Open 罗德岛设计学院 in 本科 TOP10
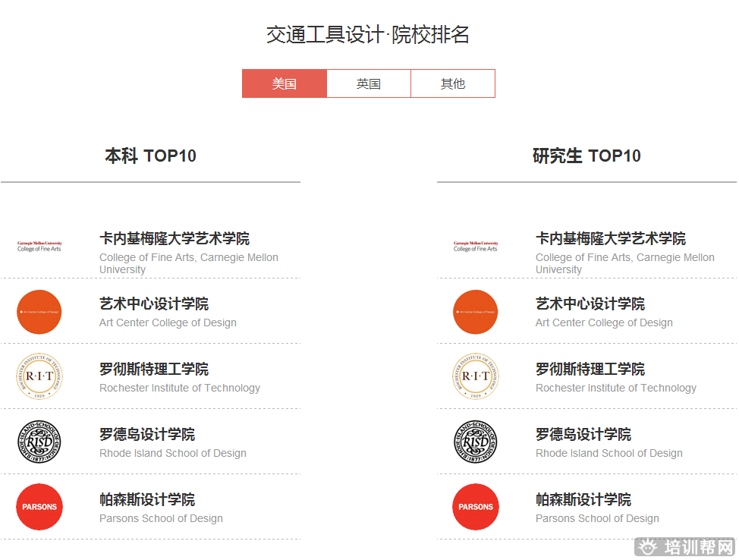The height and width of the screenshot is (560, 739). [147, 434]
